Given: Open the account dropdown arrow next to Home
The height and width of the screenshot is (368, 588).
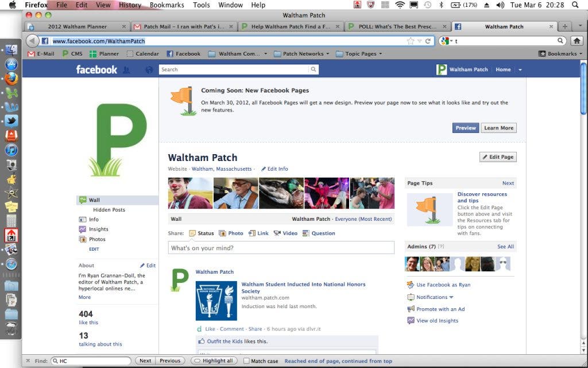Looking at the screenshot, I should (x=520, y=70).
